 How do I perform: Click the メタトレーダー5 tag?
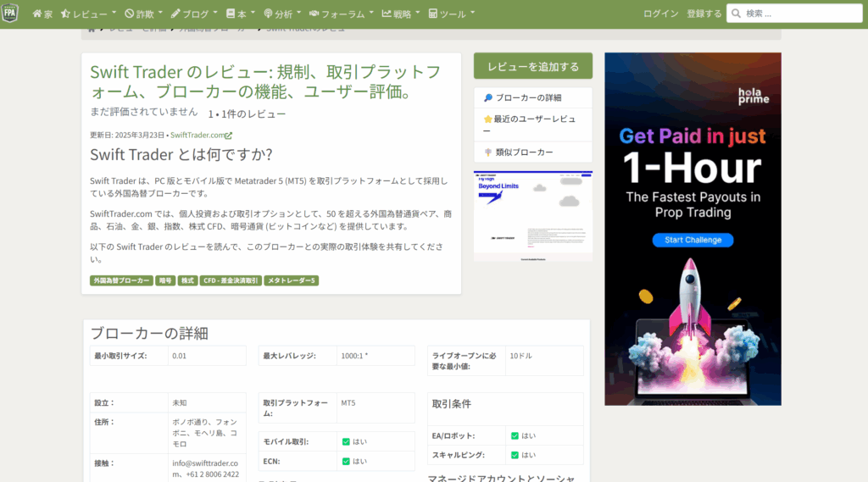(292, 280)
